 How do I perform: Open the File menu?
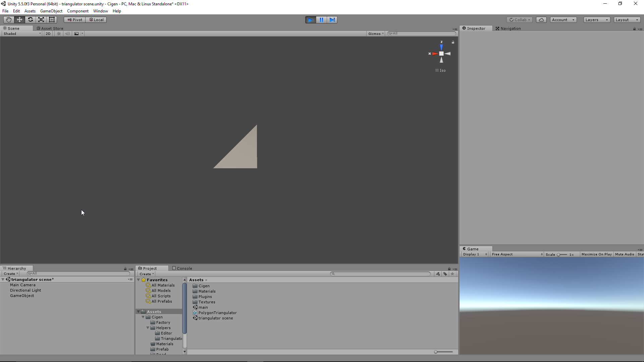point(5,11)
